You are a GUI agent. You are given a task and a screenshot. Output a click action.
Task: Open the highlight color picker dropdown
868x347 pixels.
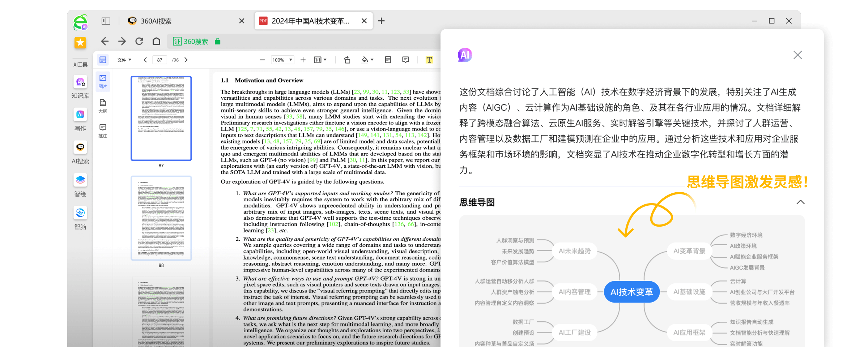(x=371, y=60)
